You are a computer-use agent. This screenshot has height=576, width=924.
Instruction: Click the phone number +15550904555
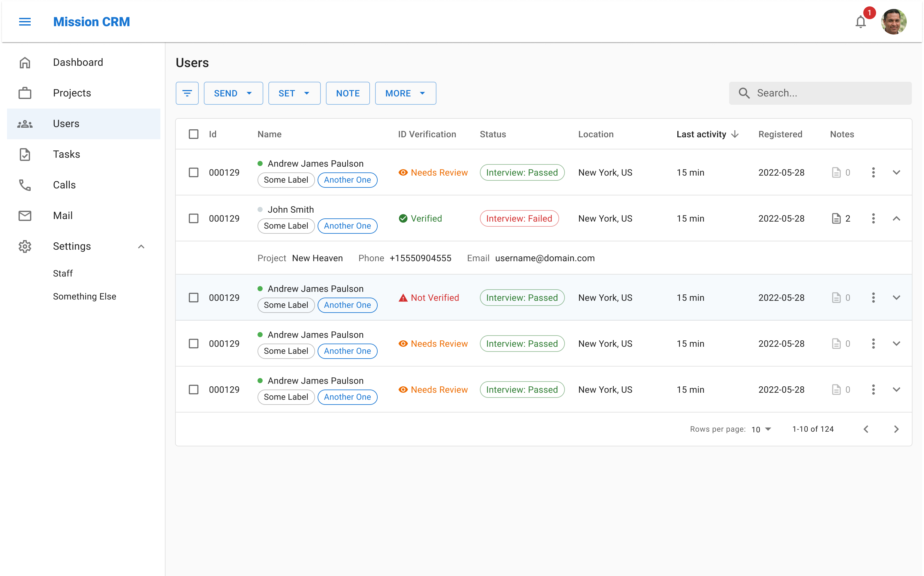coord(420,258)
